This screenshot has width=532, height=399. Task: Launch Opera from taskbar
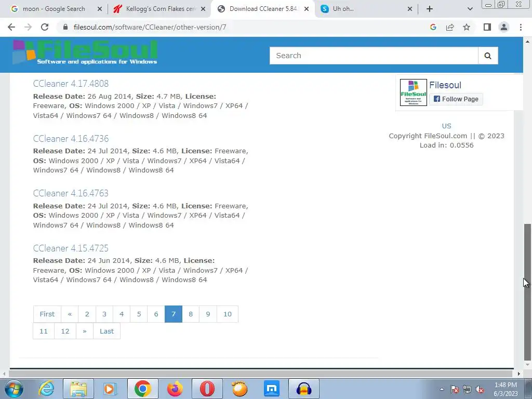pyautogui.click(x=207, y=389)
